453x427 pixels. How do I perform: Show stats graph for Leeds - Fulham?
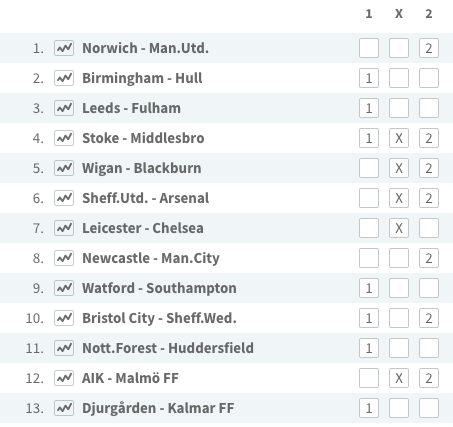click(x=64, y=108)
